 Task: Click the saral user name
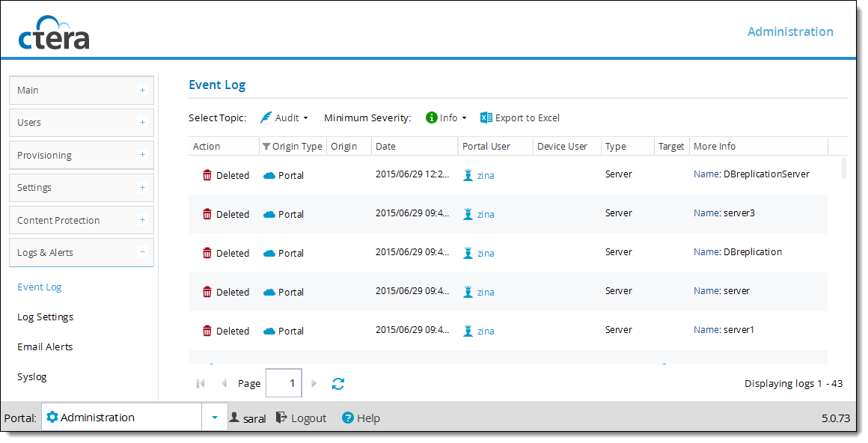pyautogui.click(x=254, y=418)
